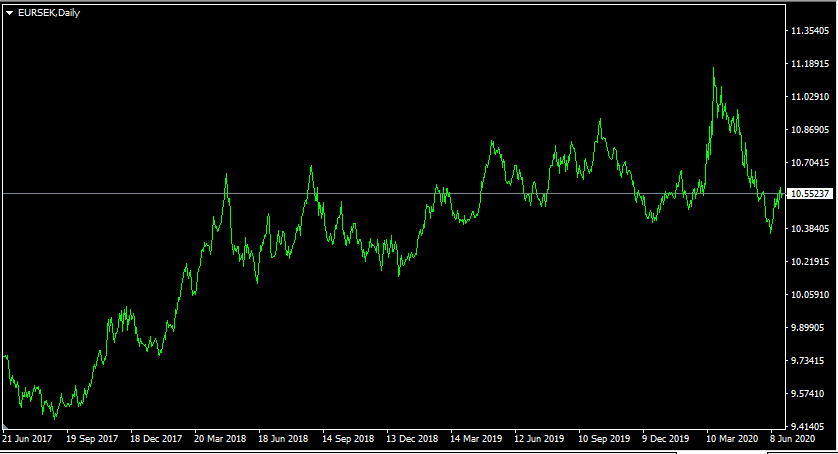Select price level 10.21915 on the scale
838x454 pixels.
point(810,262)
